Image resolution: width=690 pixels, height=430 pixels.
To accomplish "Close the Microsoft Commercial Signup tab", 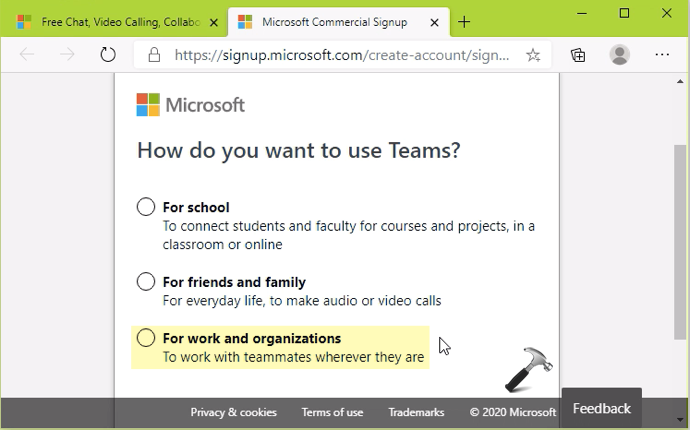I will [434, 22].
